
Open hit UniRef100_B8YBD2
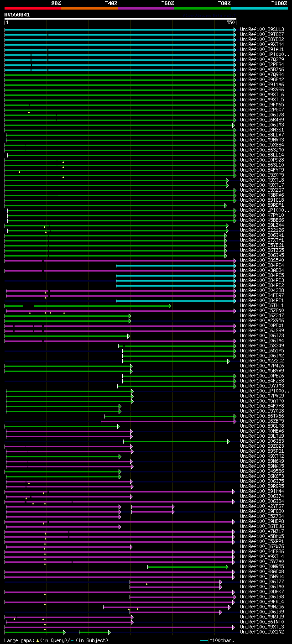tap(262, 39)
